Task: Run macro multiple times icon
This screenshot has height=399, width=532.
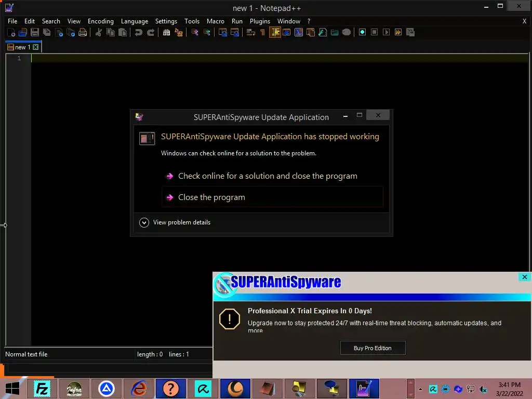Action: pos(398,32)
